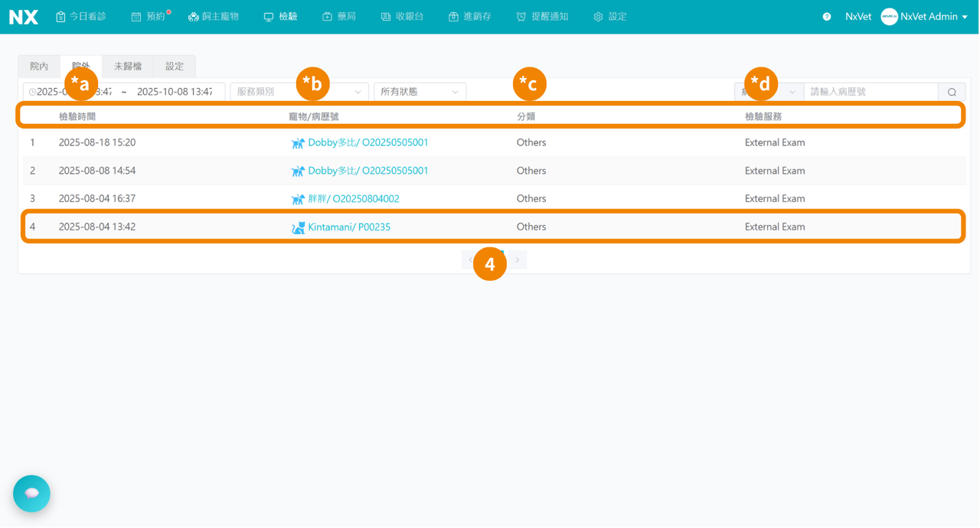
Task: Switch to the 院內 tab
Action: (x=39, y=67)
